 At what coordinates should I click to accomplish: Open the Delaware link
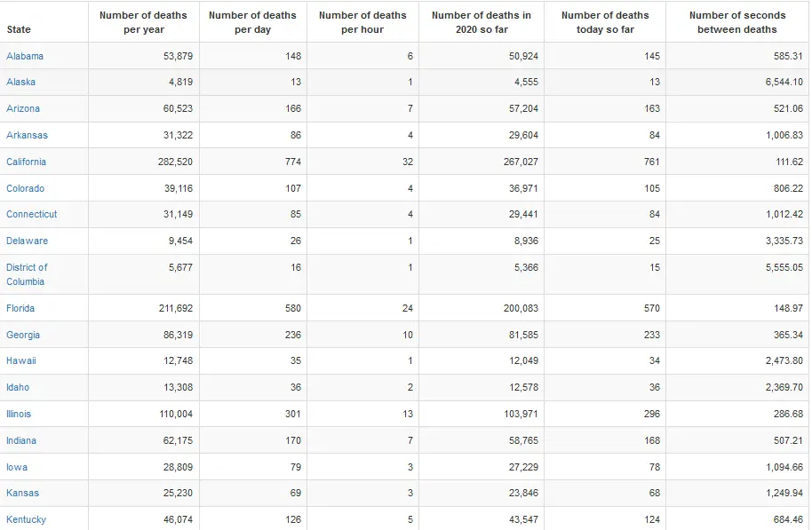pyautogui.click(x=27, y=241)
